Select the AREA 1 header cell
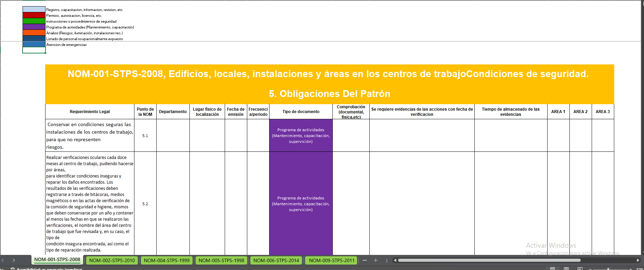The image size is (644, 270). click(558, 112)
